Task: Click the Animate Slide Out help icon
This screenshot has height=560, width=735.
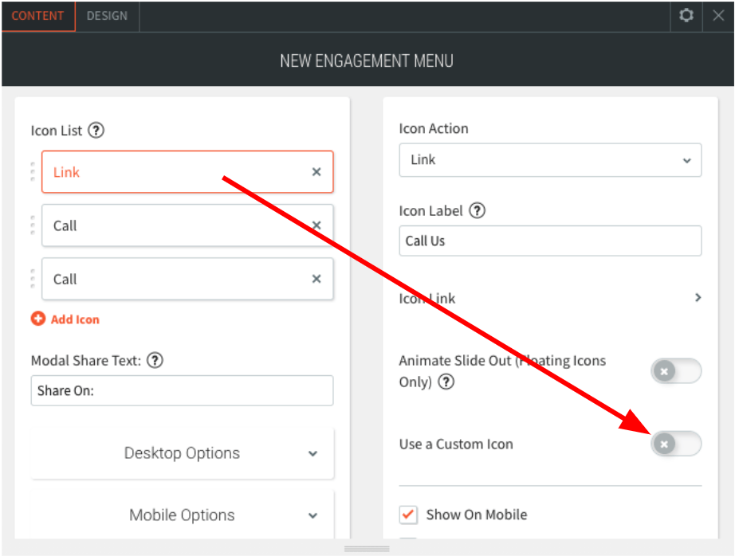Action: (446, 382)
